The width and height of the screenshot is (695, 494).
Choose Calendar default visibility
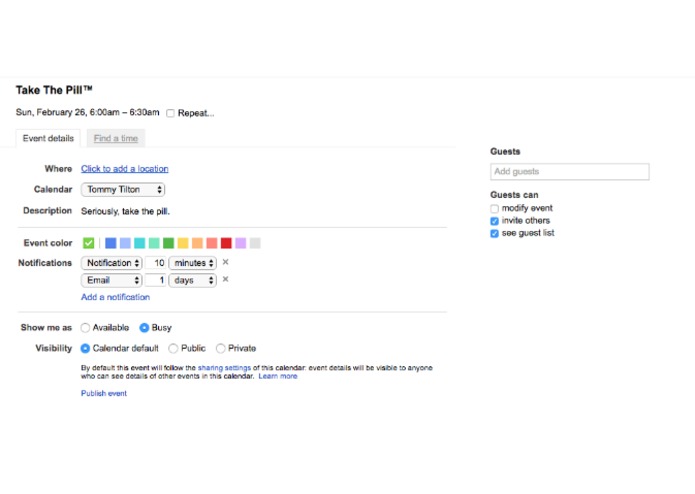click(x=85, y=348)
